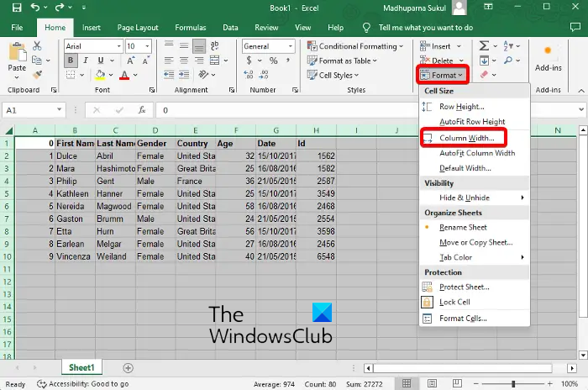Click the Protect Sheet menu icon
Viewport: 588px width, 390px height.
pos(428,287)
